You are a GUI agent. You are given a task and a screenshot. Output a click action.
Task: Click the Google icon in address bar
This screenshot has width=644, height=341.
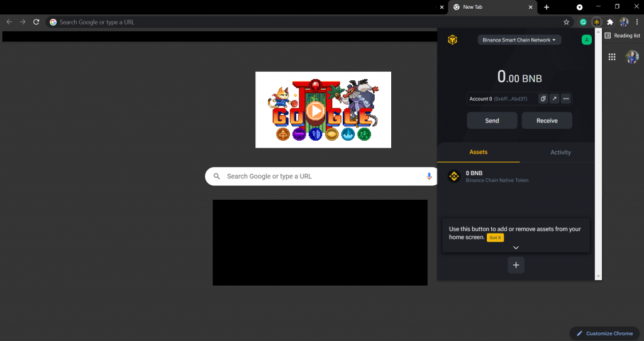53,22
